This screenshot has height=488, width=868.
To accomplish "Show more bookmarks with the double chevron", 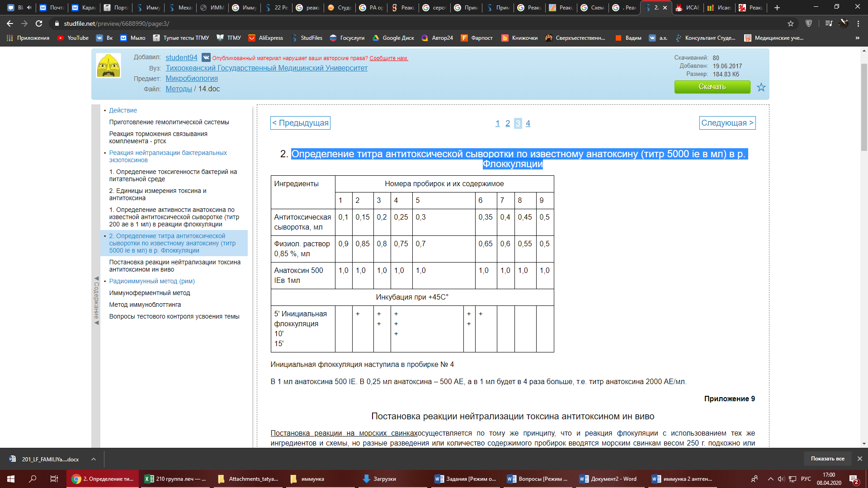I will pos(858,38).
